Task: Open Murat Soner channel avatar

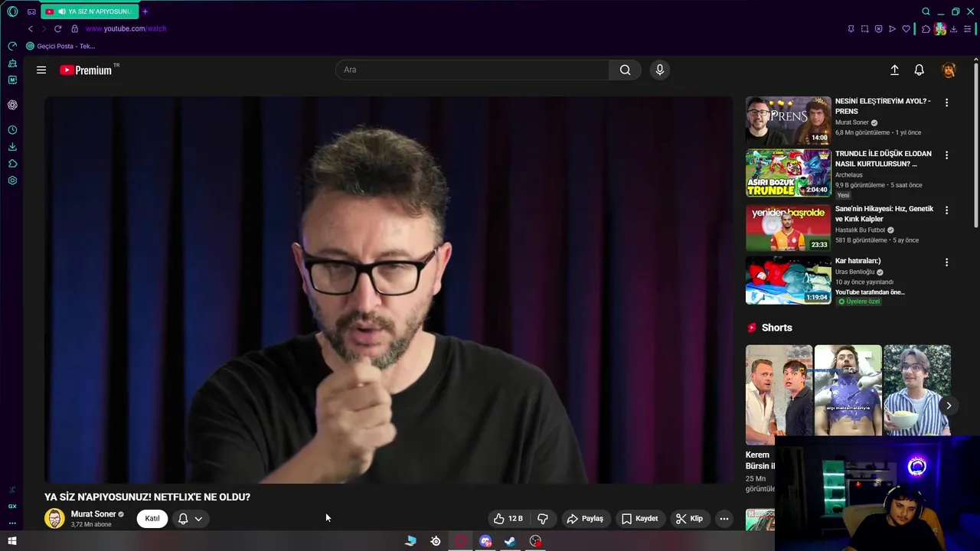Action: point(54,518)
